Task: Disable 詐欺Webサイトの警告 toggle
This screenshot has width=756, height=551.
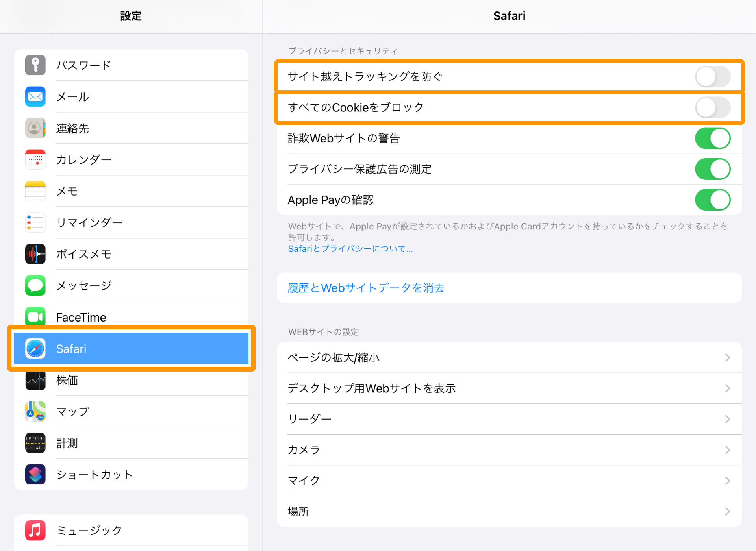Action: (x=713, y=138)
